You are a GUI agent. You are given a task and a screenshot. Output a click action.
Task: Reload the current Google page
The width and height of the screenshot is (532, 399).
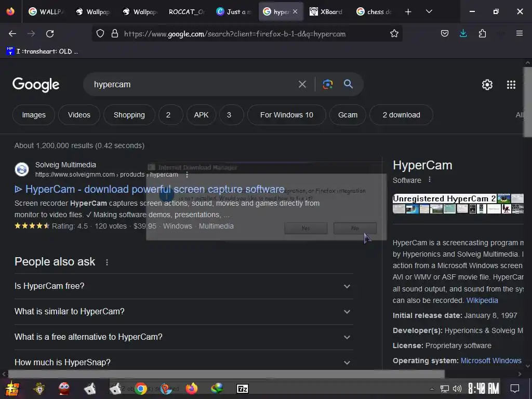click(x=50, y=34)
